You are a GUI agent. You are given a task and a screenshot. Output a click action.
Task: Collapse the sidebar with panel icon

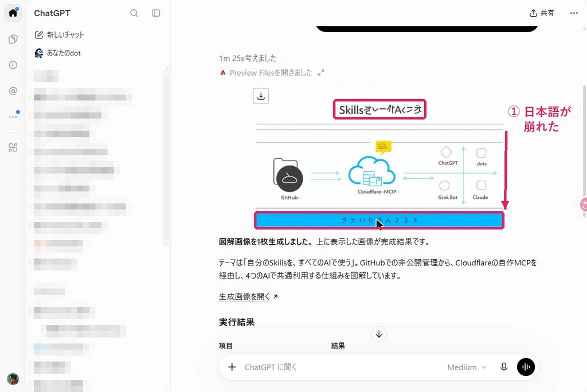click(x=156, y=13)
